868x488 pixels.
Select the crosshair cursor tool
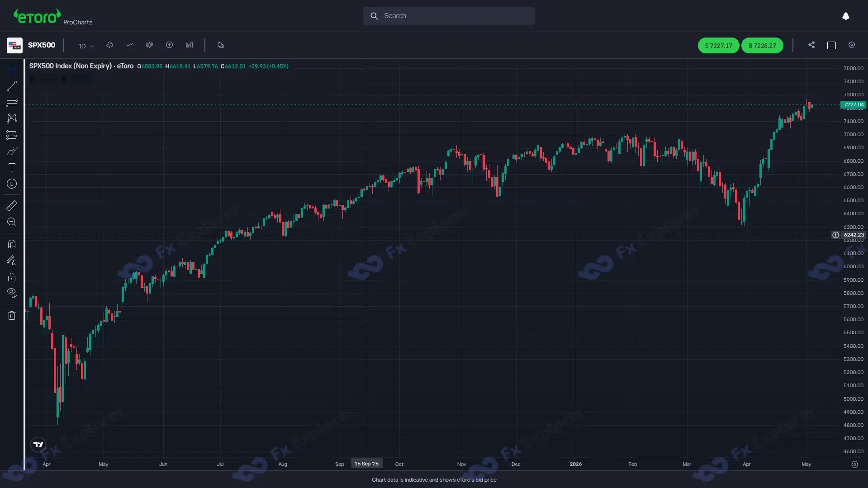point(12,70)
